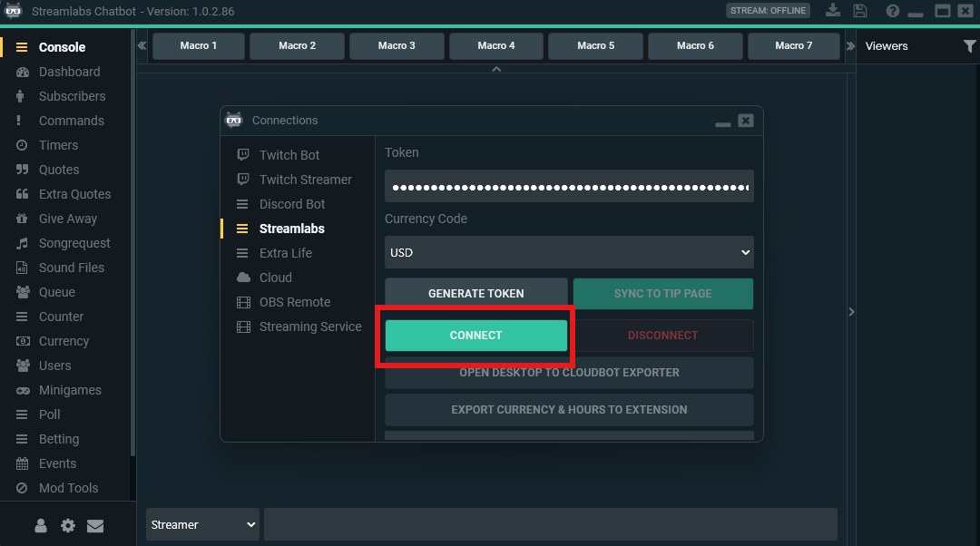Trigger Macro 3 button
This screenshot has width=980, height=546.
pyautogui.click(x=397, y=46)
